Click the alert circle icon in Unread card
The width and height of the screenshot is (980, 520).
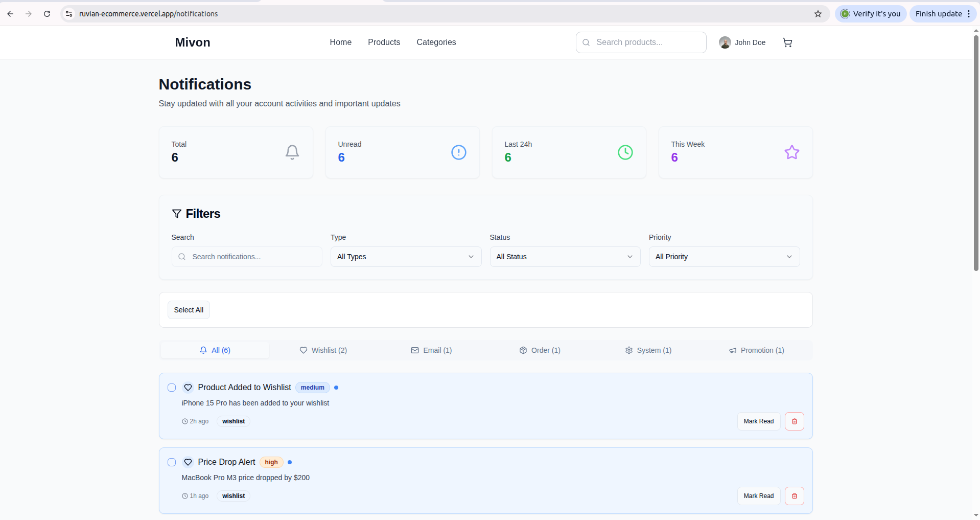[x=459, y=152]
